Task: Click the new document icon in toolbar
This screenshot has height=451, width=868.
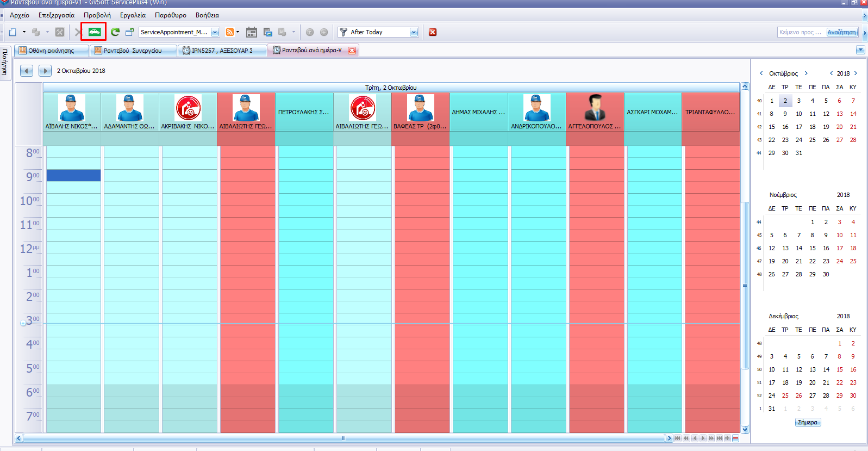Action: (13, 32)
